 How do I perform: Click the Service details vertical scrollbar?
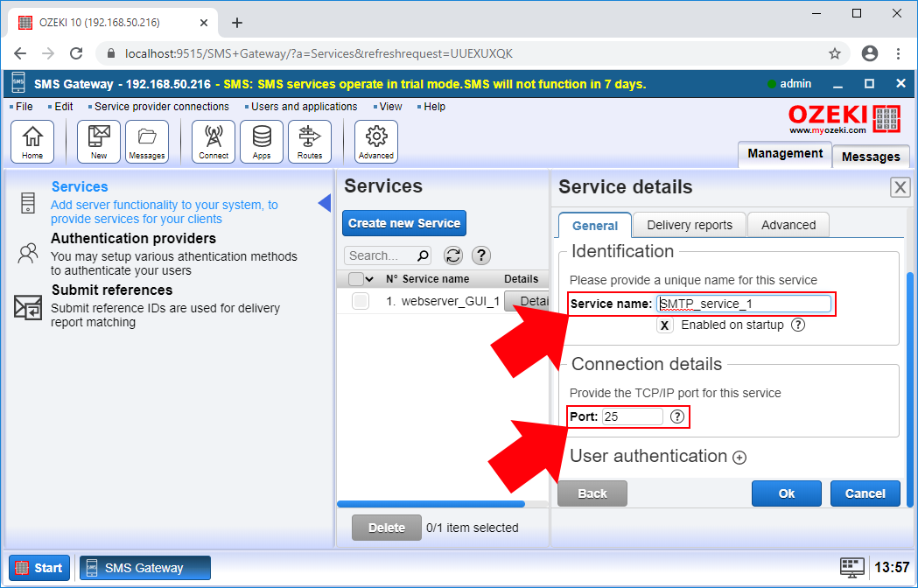coord(910,389)
